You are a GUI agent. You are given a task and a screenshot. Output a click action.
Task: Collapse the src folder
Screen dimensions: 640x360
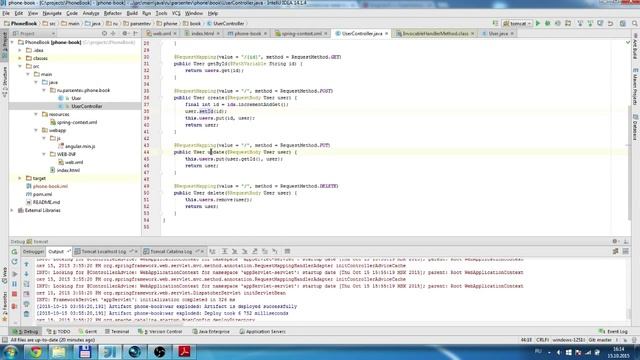click(20, 66)
